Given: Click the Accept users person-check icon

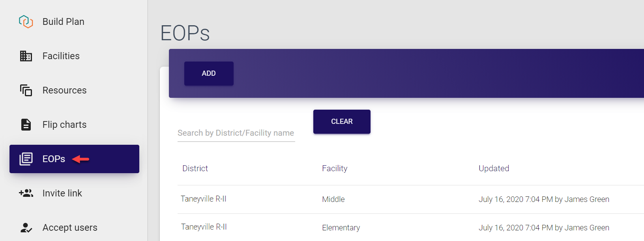Looking at the screenshot, I should coord(26,228).
